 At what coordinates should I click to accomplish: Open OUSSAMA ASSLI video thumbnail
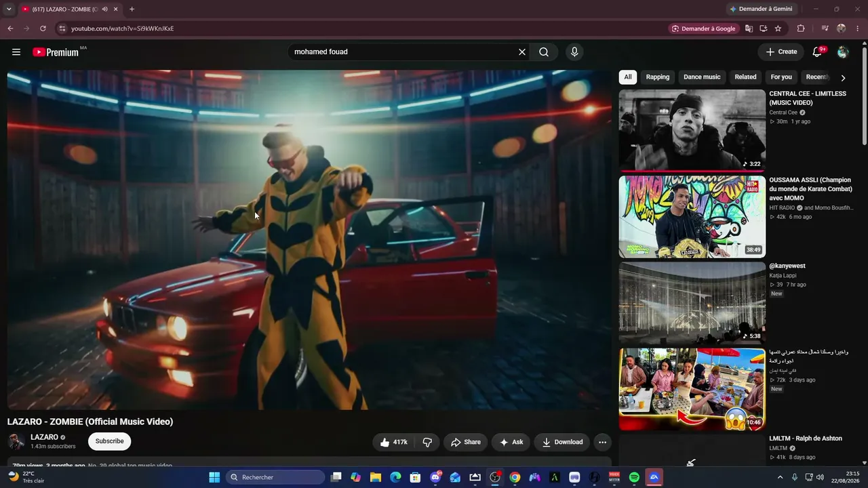692,217
